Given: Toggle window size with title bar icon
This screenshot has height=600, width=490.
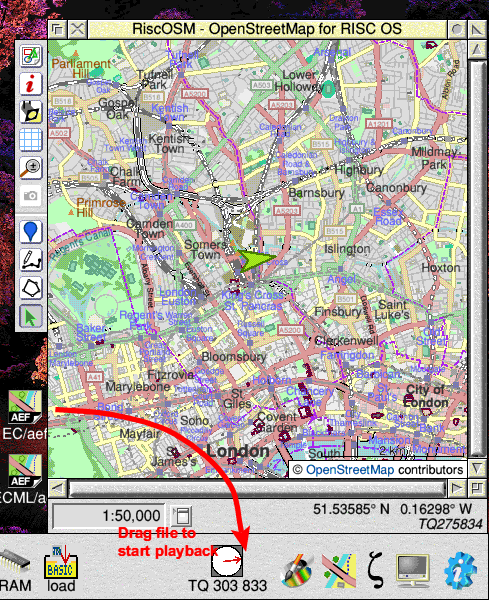Looking at the screenshot, I should (477, 29).
